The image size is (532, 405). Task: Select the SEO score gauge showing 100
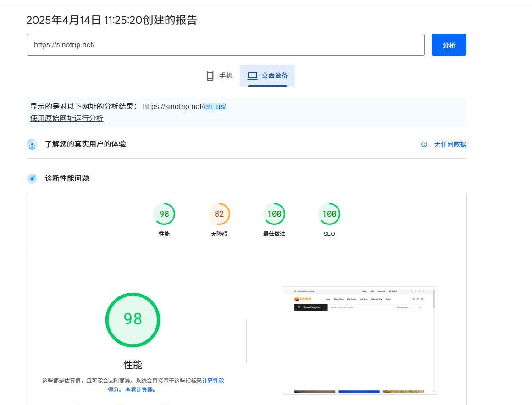(x=329, y=213)
